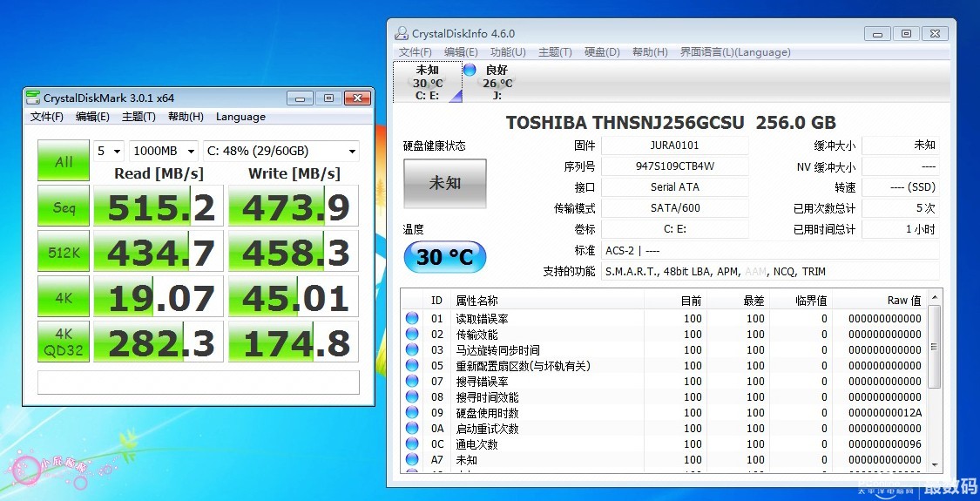Open 功能(U) menu in CrystalDiskInfo
This screenshot has height=501, width=980.
[x=508, y=52]
